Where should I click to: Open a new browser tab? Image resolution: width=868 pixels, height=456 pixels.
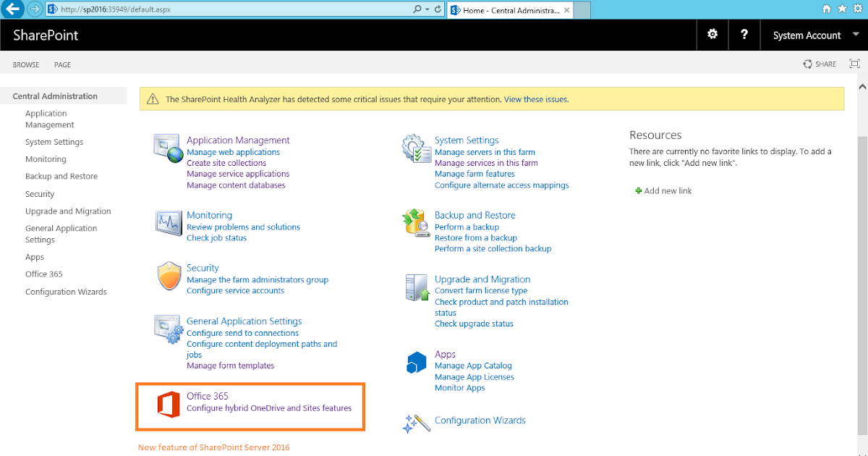click(x=582, y=10)
